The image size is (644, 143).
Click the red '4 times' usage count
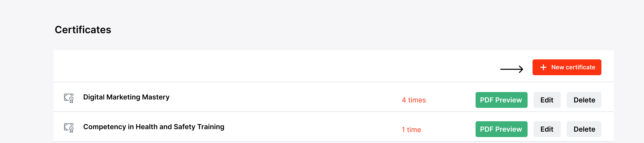(x=414, y=100)
